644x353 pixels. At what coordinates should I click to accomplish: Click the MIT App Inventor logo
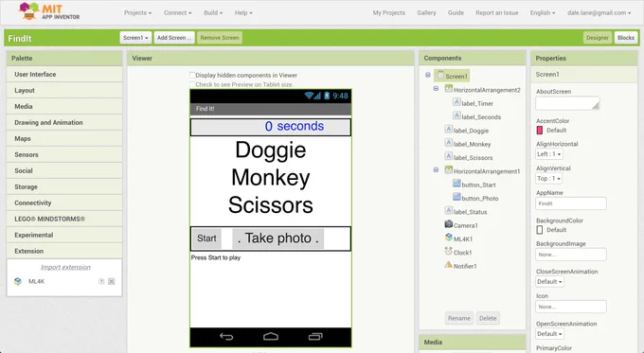pyautogui.click(x=49, y=11)
